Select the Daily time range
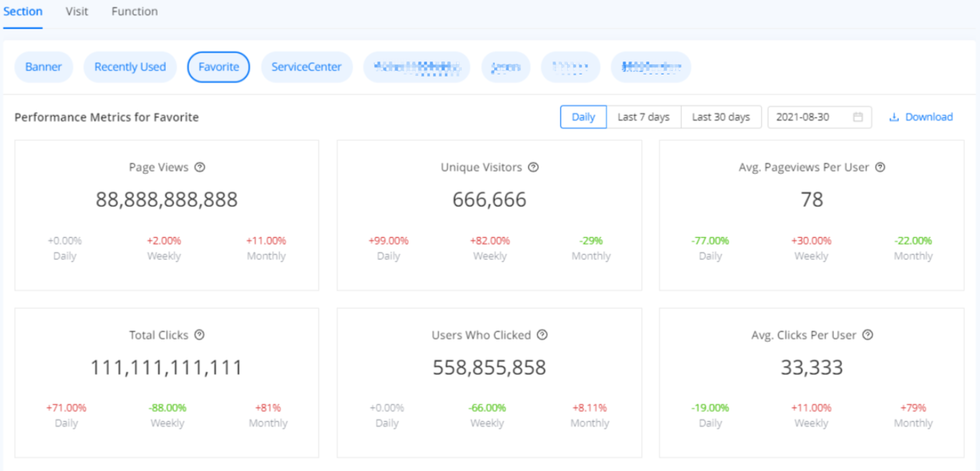The width and height of the screenshot is (980, 471). point(583,117)
